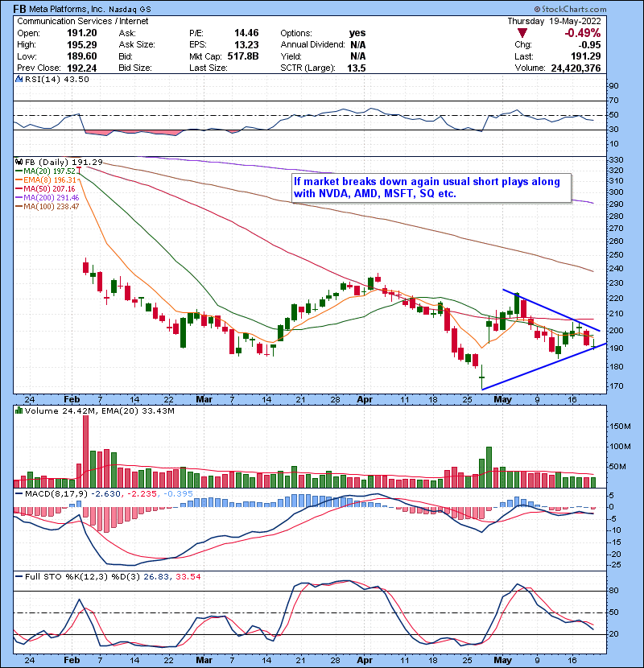Click the Volume bars legend icon
This screenshot has width=644, height=668.
(19, 411)
